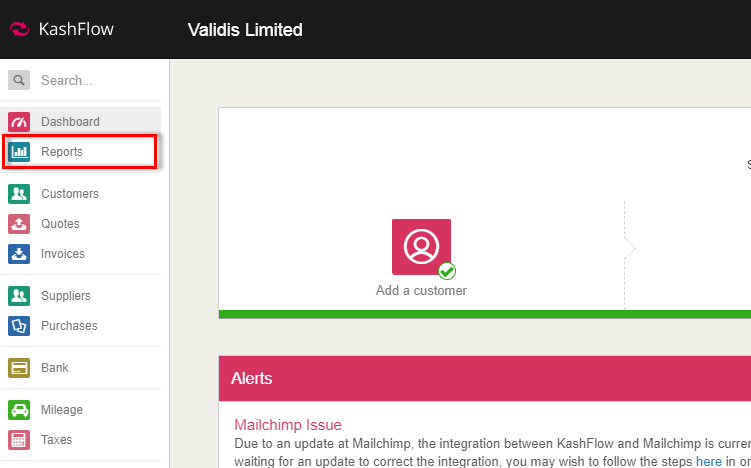Select Quotes in the sidebar
The height and width of the screenshot is (468, 751).
coord(80,224)
